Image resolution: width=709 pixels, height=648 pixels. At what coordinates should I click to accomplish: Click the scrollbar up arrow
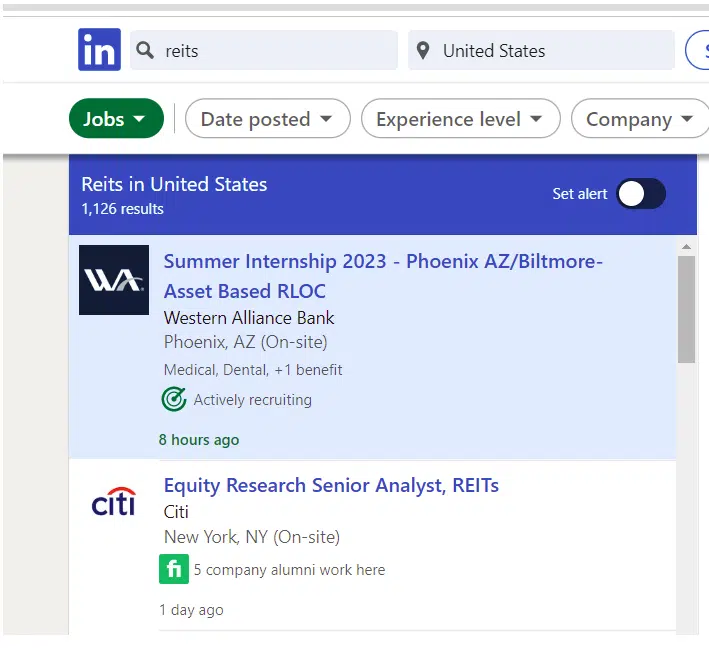coord(686,246)
